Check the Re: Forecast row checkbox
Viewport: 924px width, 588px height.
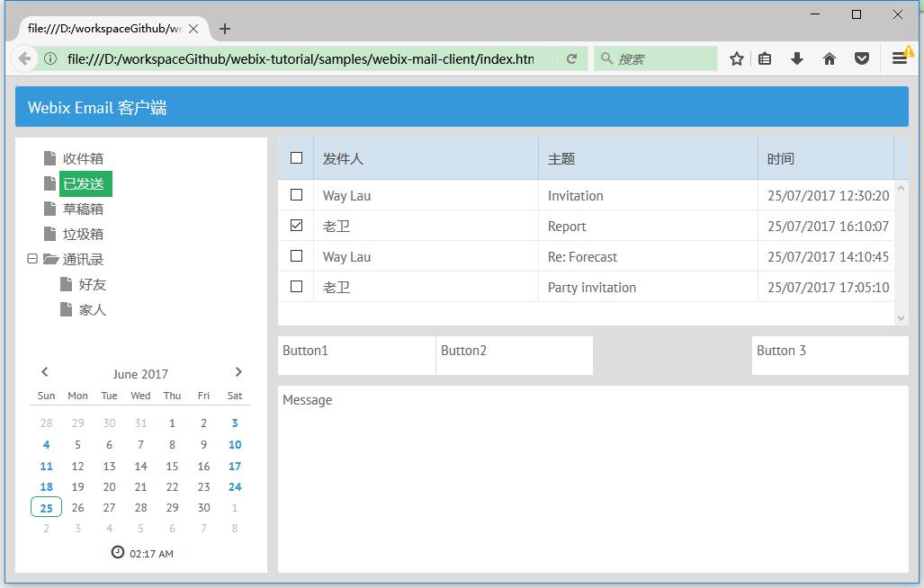click(296, 256)
